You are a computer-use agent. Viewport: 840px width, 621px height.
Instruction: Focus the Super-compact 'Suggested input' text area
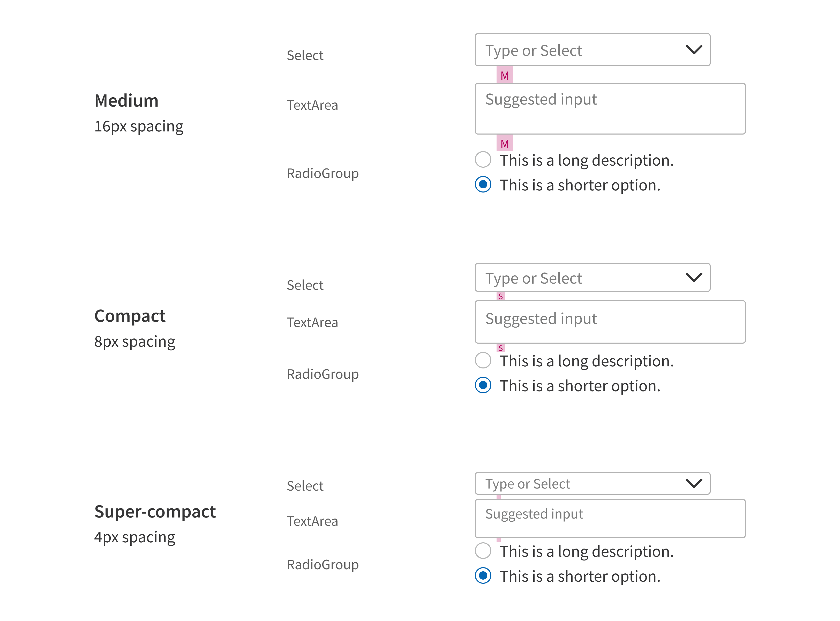[x=610, y=518]
